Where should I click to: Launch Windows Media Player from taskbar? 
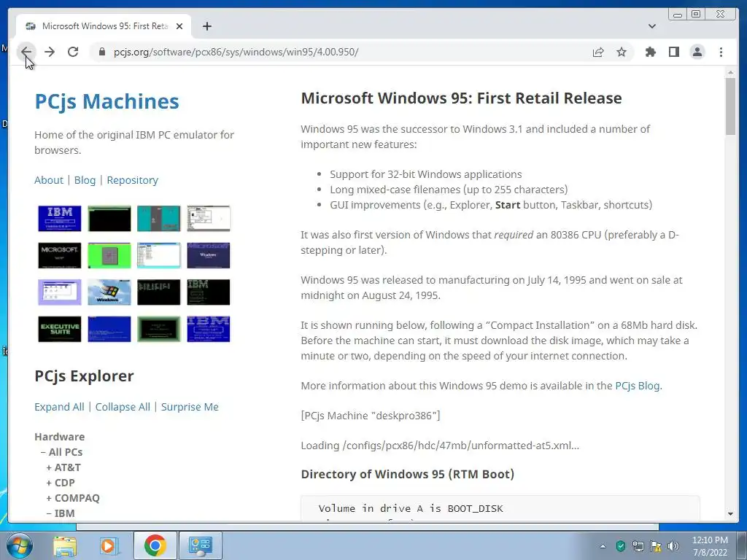pos(108,545)
